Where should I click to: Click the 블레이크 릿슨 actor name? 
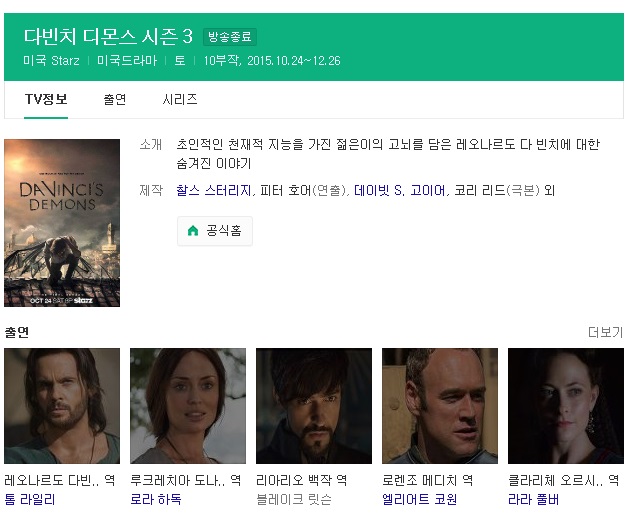point(294,499)
